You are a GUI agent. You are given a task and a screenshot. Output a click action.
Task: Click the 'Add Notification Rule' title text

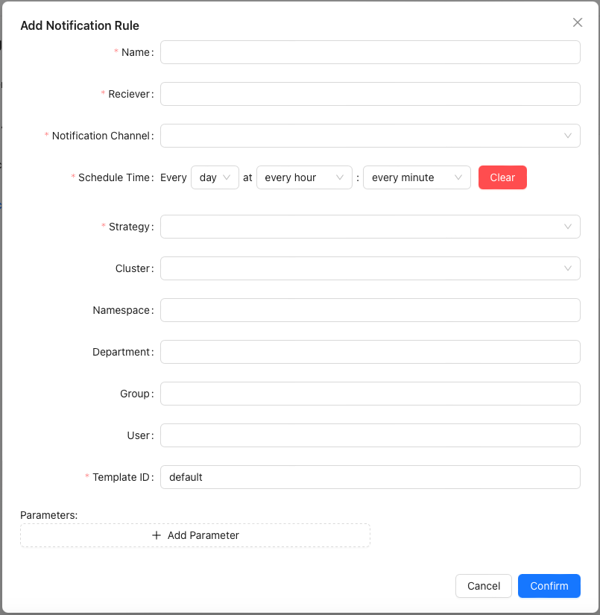[x=80, y=25]
